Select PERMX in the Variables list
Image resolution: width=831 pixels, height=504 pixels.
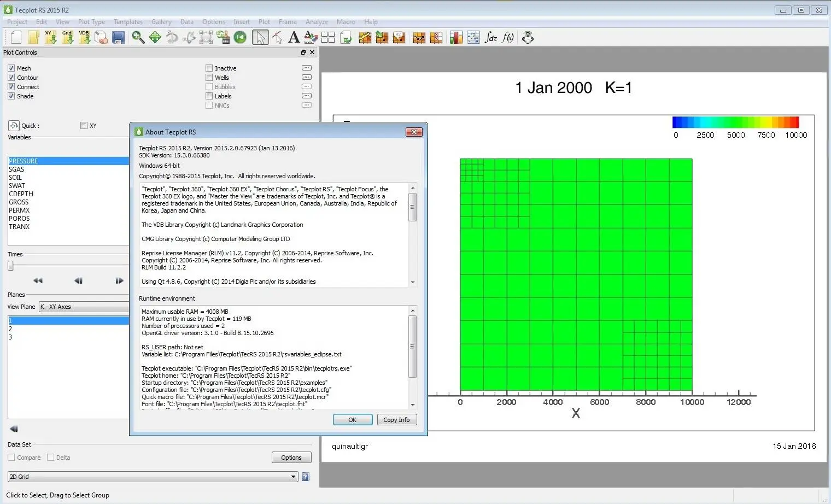coord(68,210)
